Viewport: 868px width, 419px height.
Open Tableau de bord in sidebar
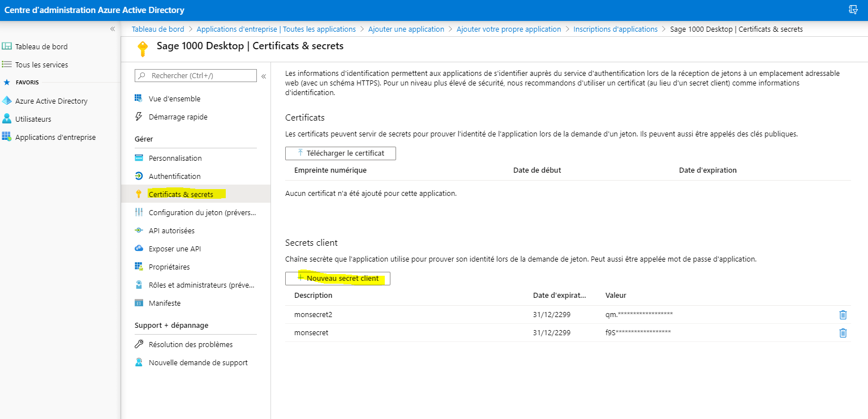[41, 46]
